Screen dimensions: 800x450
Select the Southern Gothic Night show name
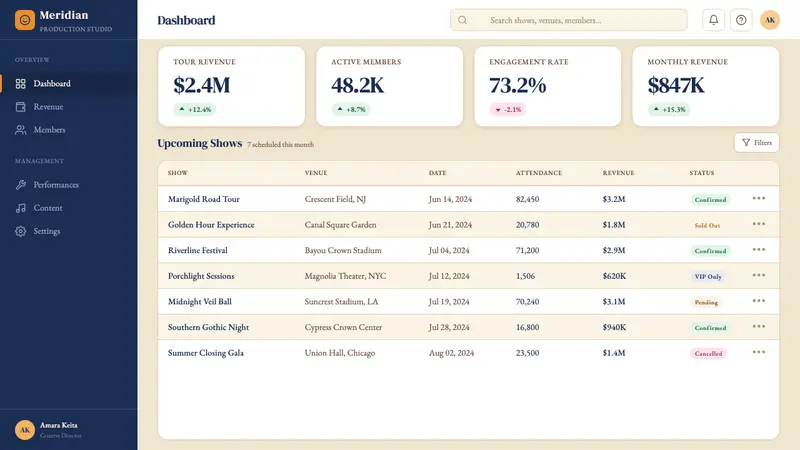(x=208, y=327)
